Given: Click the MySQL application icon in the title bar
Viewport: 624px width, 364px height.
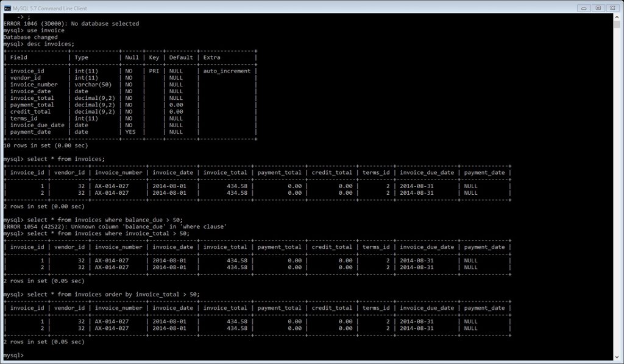Looking at the screenshot, I should [x=6, y=8].
